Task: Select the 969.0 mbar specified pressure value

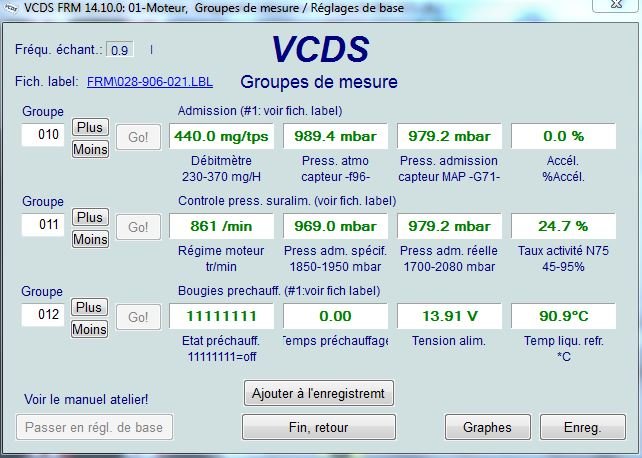Action: tap(335, 226)
